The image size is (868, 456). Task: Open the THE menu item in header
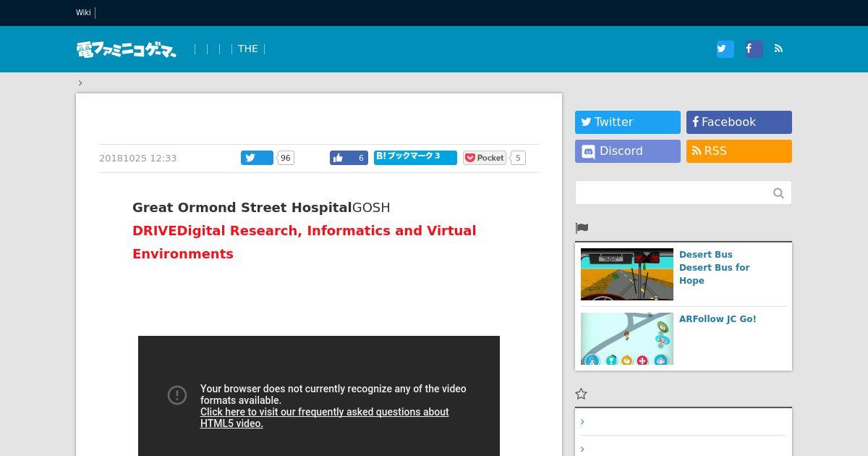click(247, 48)
